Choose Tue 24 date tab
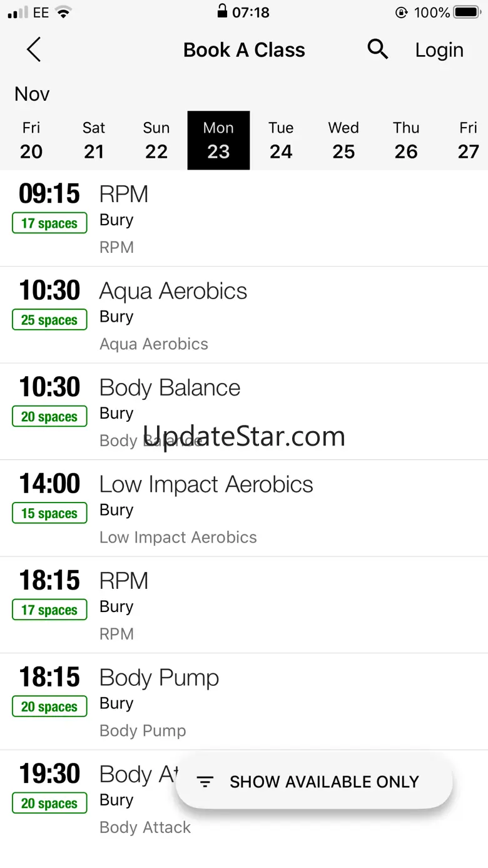This screenshot has height=868, width=488. pyautogui.click(x=281, y=140)
